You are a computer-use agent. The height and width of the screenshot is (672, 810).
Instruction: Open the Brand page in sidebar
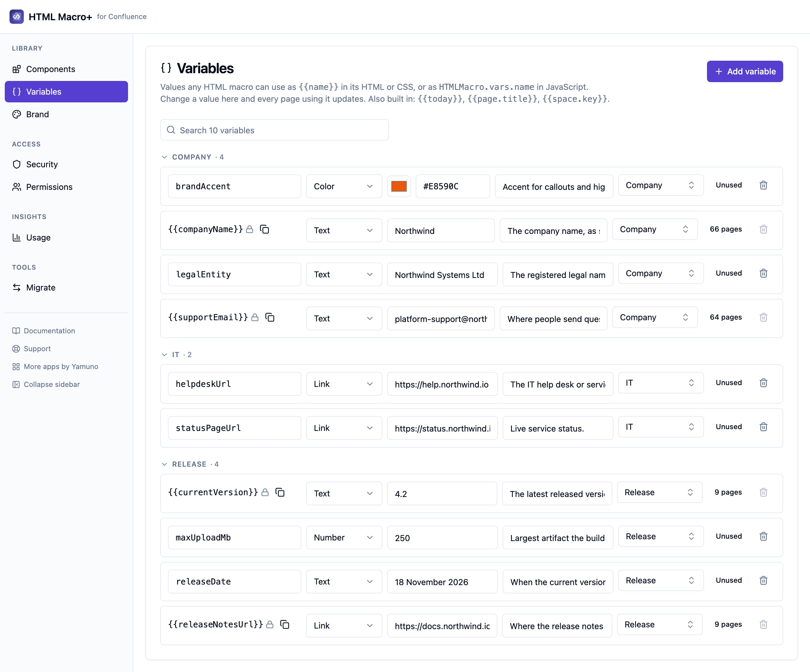(66, 114)
